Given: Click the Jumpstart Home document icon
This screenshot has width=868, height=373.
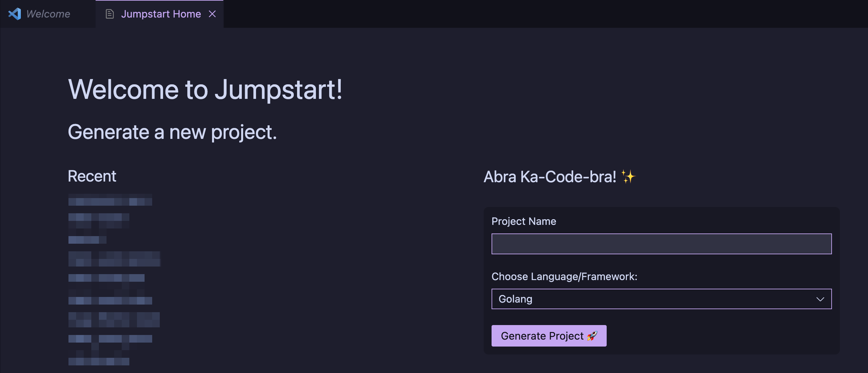Looking at the screenshot, I should [x=109, y=14].
